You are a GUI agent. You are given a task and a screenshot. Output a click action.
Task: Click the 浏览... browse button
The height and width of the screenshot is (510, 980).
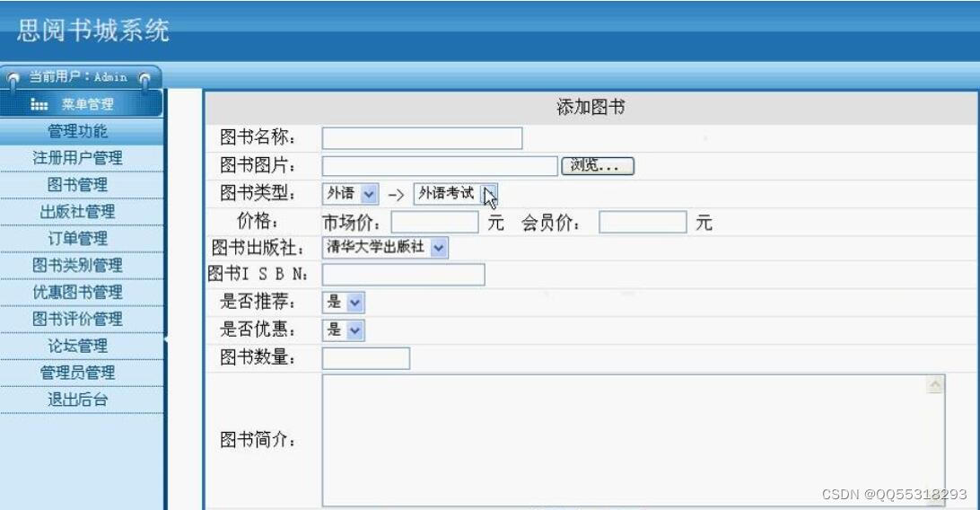(598, 165)
